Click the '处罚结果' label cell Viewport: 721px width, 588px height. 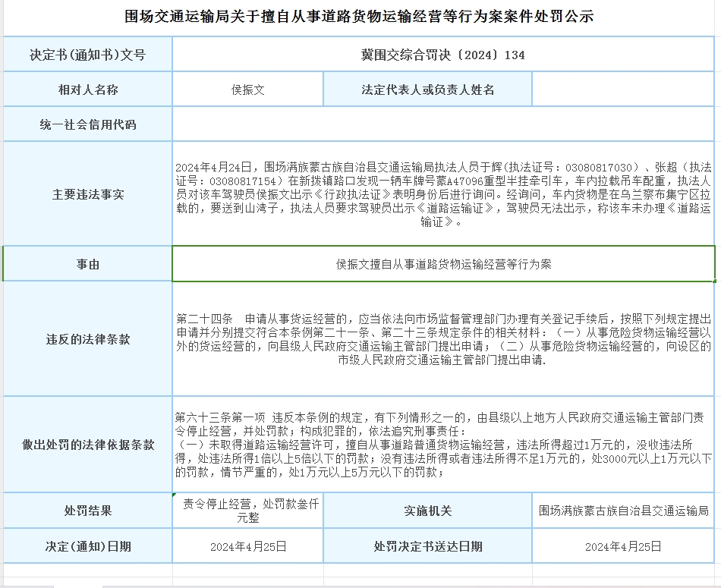click(88, 511)
